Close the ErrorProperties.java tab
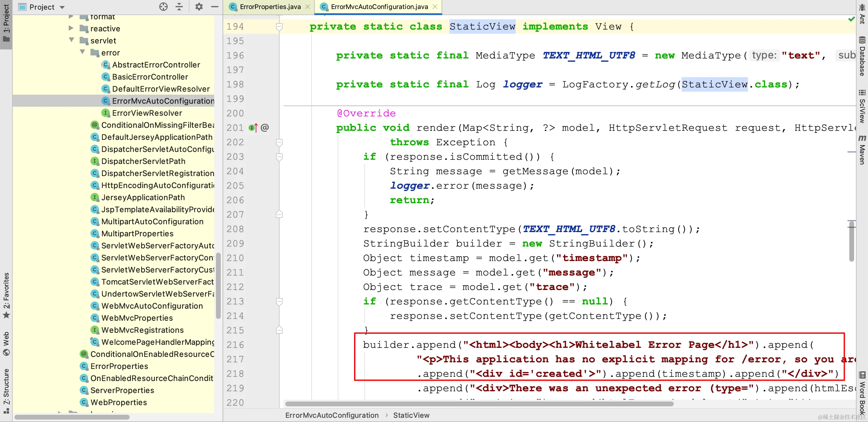868x422 pixels. tap(308, 7)
